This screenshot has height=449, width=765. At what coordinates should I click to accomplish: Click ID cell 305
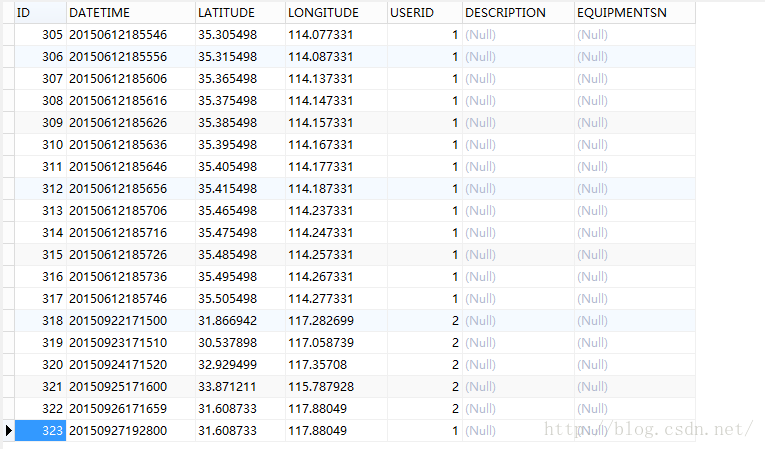40,35
